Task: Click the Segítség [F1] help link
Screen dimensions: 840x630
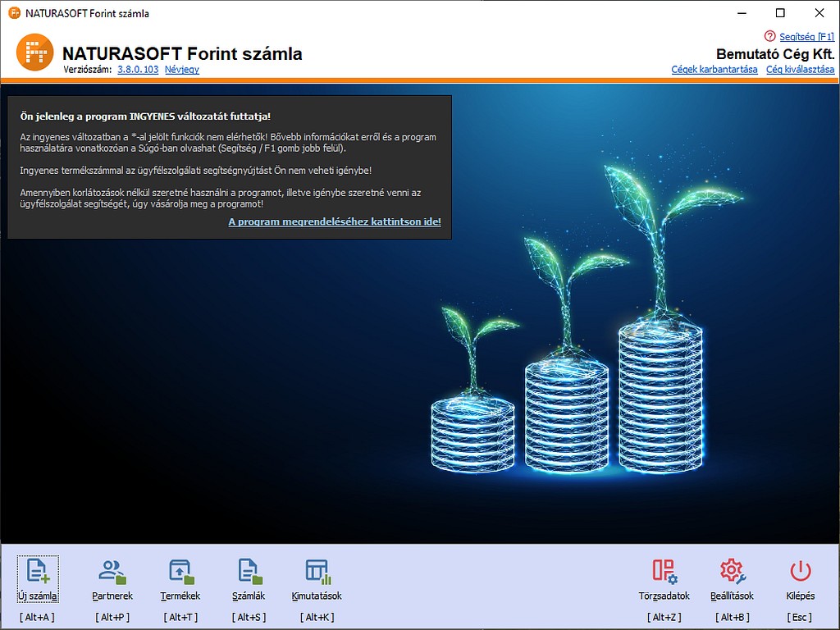Action: pos(807,37)
